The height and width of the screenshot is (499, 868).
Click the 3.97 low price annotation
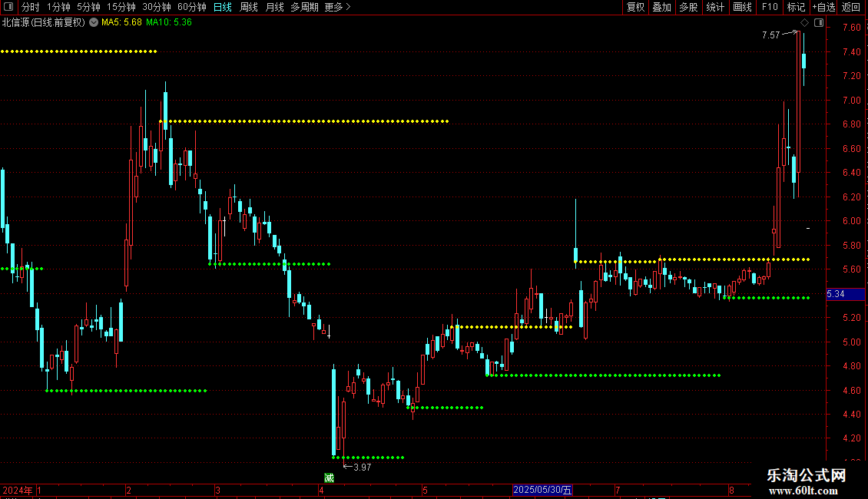(362, 468)
